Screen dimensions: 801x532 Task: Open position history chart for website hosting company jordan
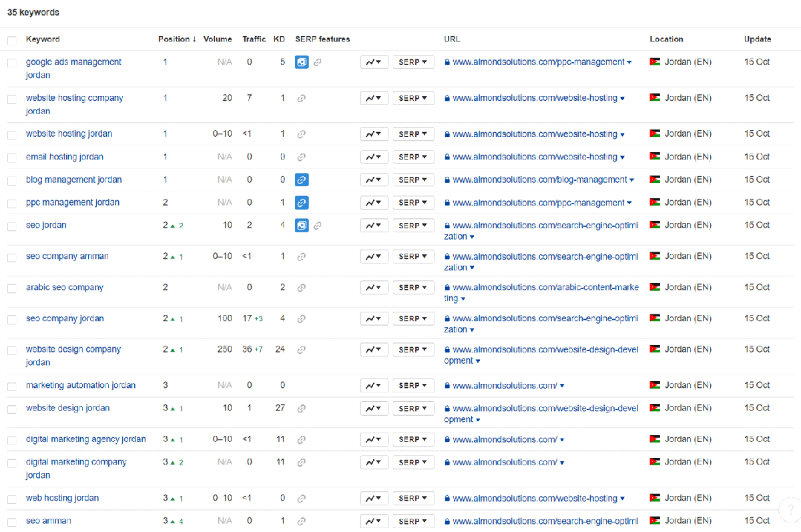coord(374,98)
